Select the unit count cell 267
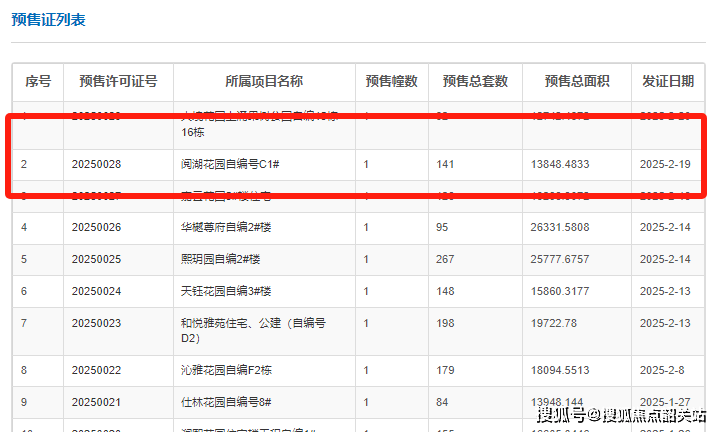The width and height of the screenshot is (721, 432). 445,259
